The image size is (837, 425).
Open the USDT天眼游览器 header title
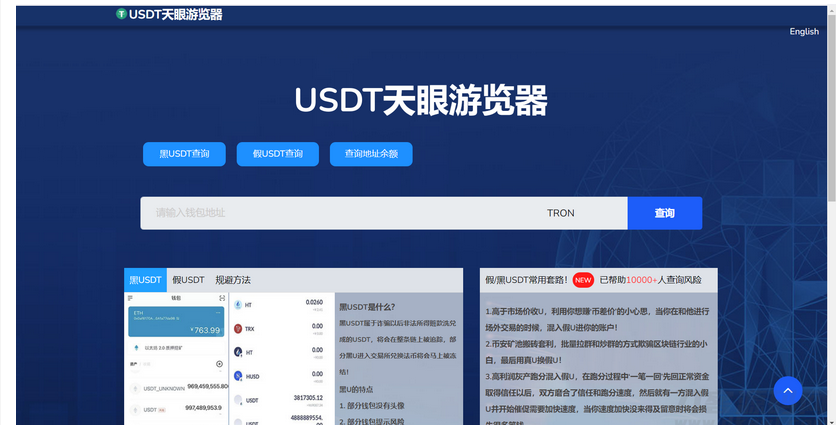[x=176, y=14]
